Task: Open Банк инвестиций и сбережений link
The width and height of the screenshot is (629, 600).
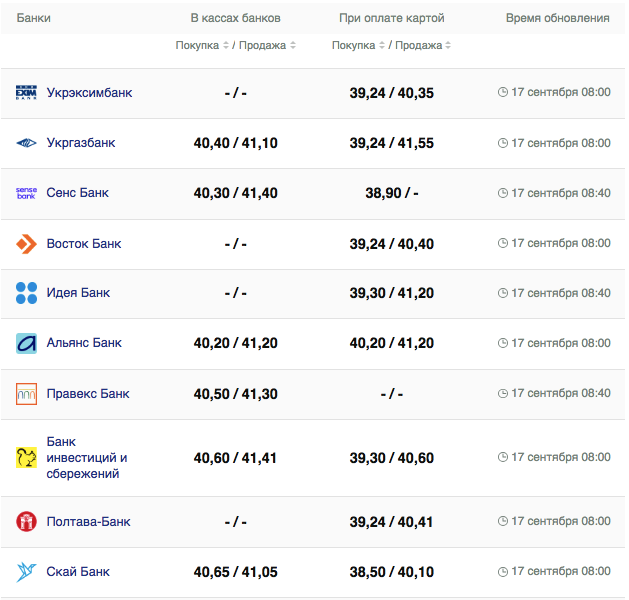Action: [87, 458]
